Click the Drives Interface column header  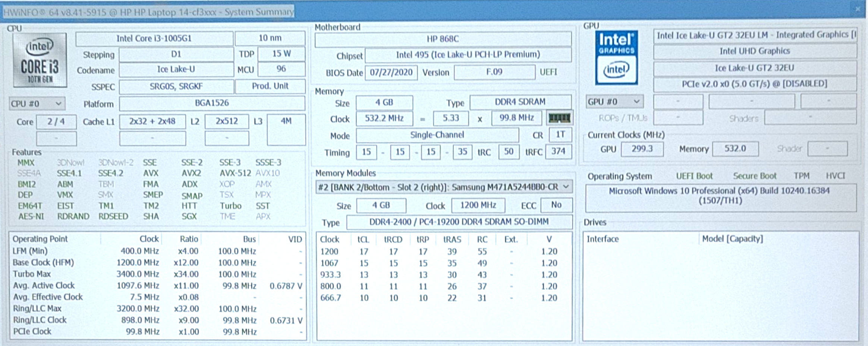[641, 239]
